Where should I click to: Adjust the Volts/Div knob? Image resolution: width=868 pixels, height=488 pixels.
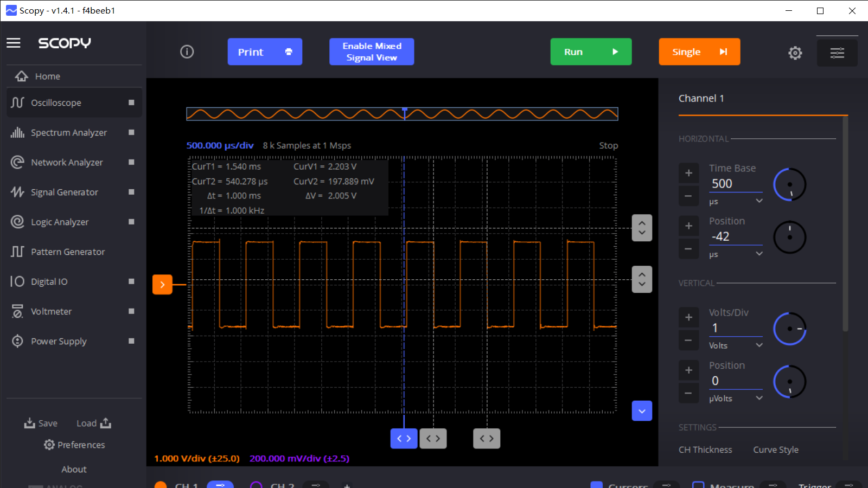(789, 329)
